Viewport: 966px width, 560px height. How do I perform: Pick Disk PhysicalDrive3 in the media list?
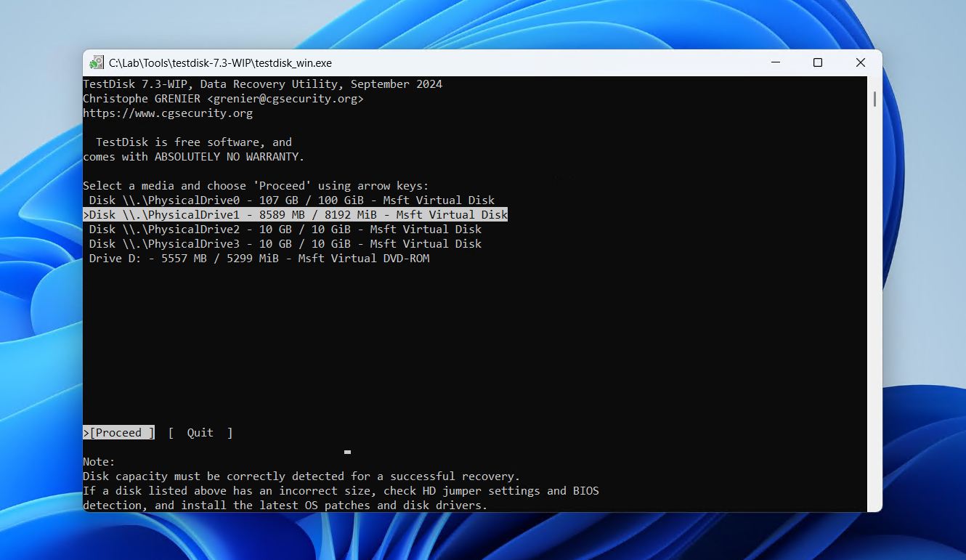pos(285,244)
